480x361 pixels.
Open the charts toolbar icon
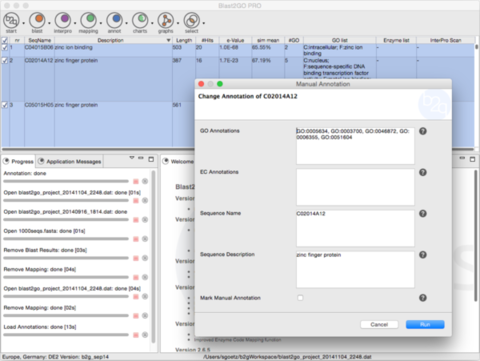pyautogui.click(x=140, y=21)
